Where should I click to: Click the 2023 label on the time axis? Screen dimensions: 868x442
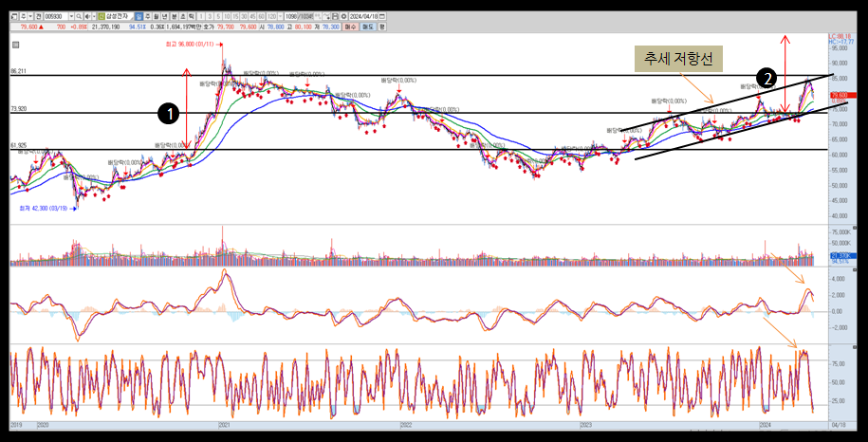point(585,425)
